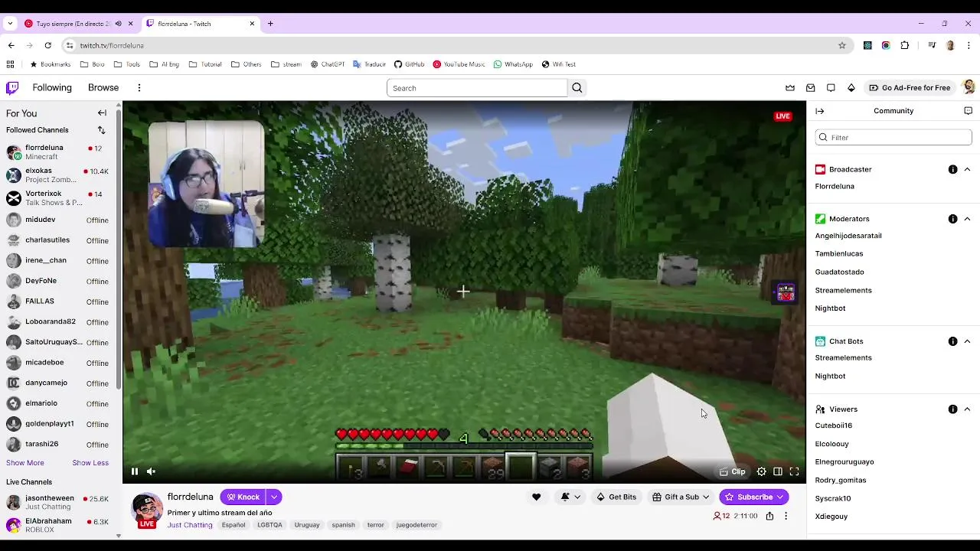Open a new browser tab
Image resolution: width=980 pixels, height=551 pixels.
pyautogui.click(x=270, y=24)
